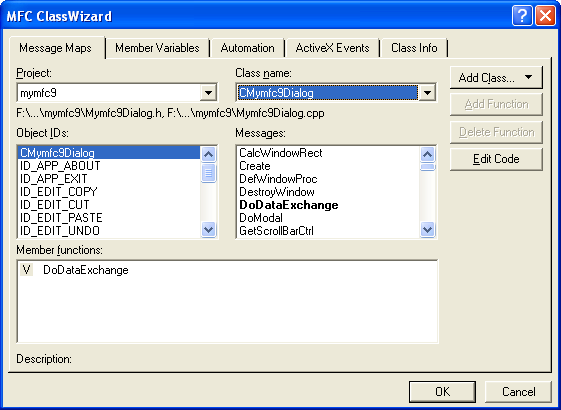Expand the Class name dropdown arrow
The height and width of the screenshot is (410, 561).
(427, 93)
